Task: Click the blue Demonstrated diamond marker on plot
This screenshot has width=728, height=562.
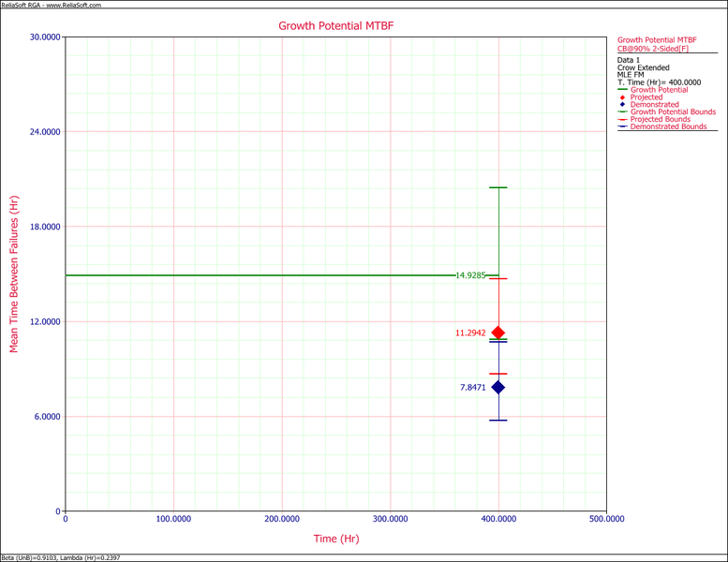Action: coord(498,387)
